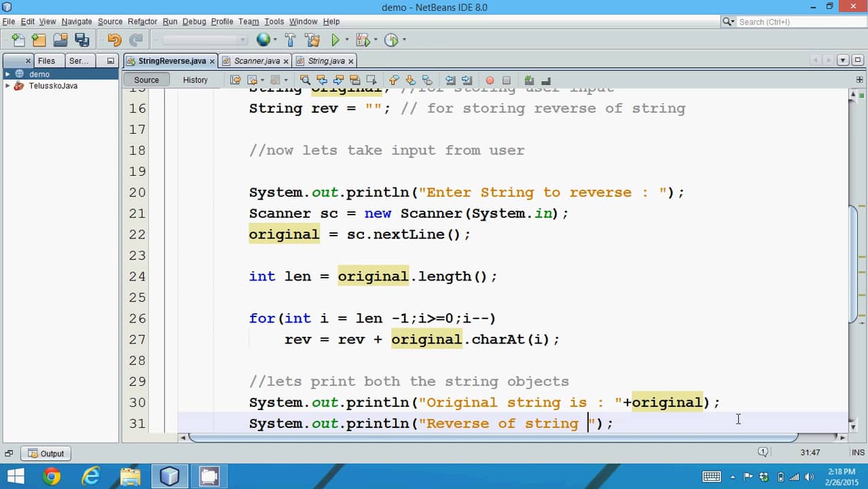Click the Redo arrow icon
868x489 pixels.
136,40
